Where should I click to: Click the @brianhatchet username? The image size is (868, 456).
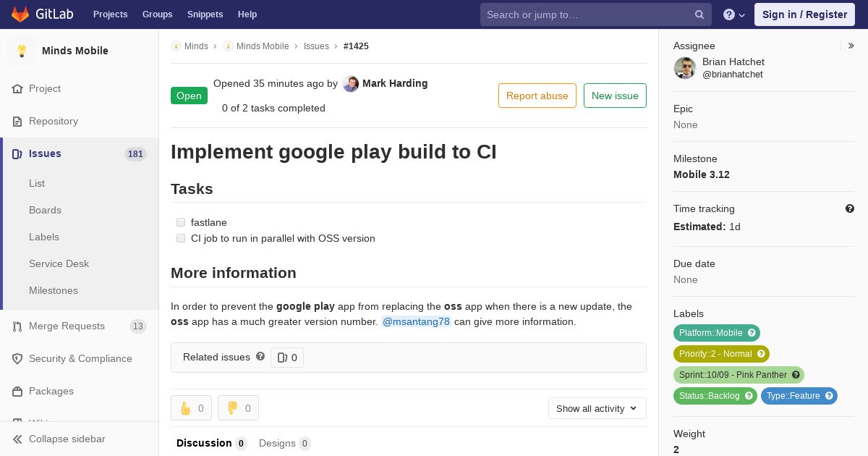(733, 75)
